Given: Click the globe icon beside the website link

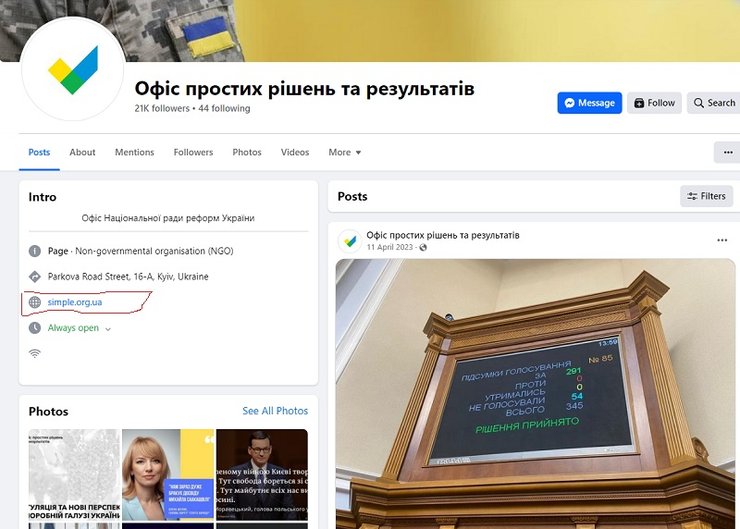Looking at the screenshot, I should coord(35,302).
